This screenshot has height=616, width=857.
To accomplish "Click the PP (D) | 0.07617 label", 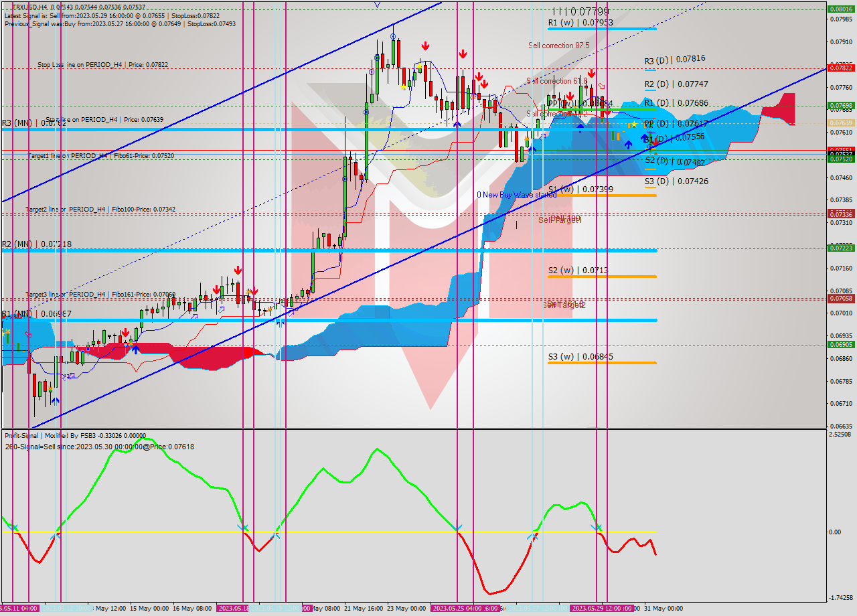I will point(676,125).
